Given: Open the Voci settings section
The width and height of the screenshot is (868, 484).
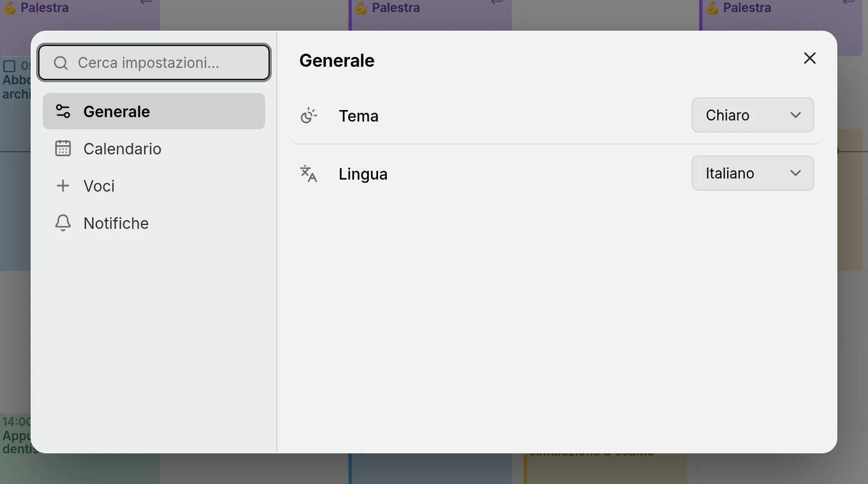Looking at the screenshot, I should (x=154, y=186).
